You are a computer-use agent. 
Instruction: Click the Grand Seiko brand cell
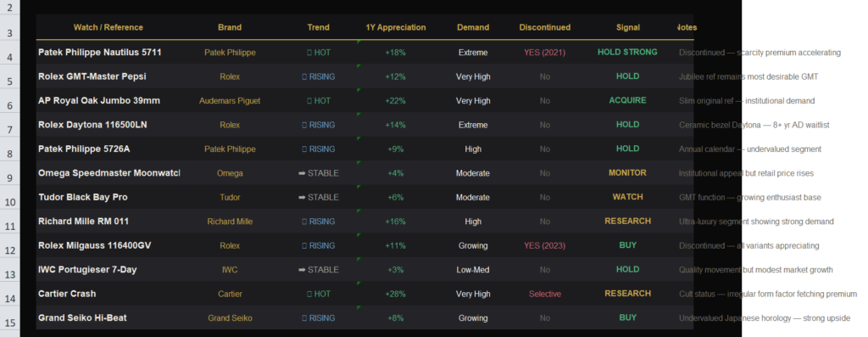(x=230, y=317)
